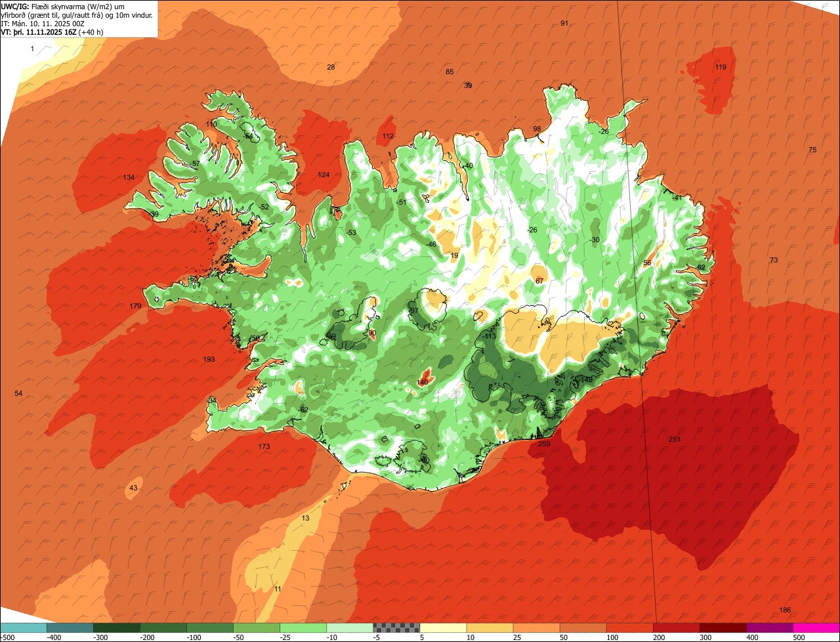Click the map value 67 in the highlands
The height and width of the screenshot is (642, 840).
point(539,281)
